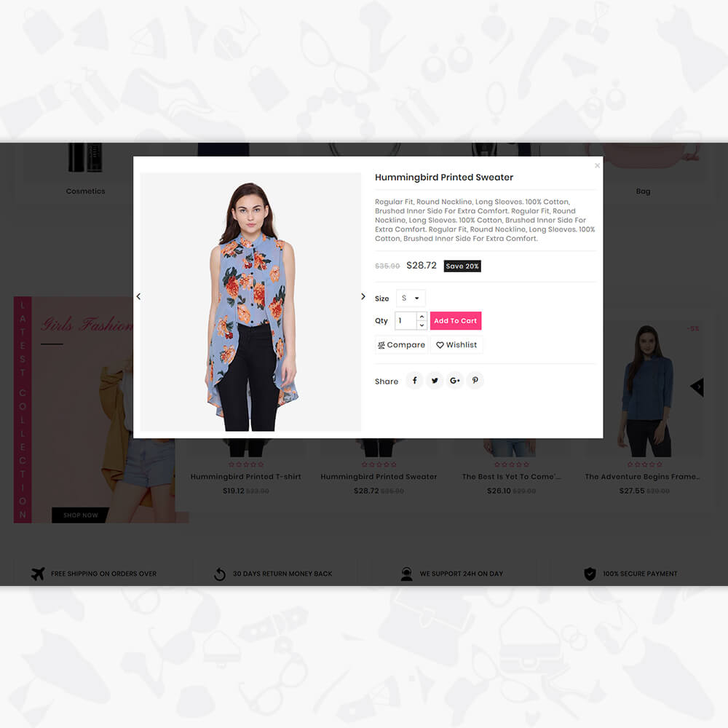728x728 pixels.
Task: Click the sweater product image
Action: (x=250, y=302)
